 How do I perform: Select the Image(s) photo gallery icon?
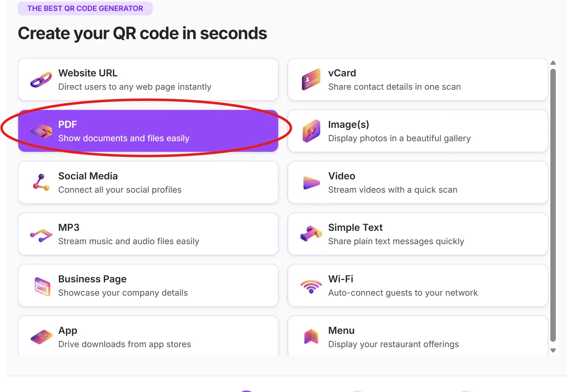coord(311,131)
